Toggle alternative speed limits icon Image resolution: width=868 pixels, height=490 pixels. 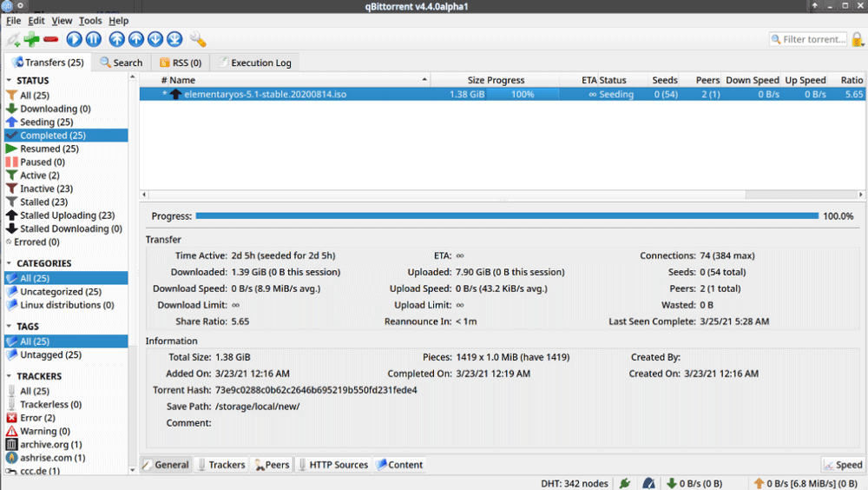(648, 483)
